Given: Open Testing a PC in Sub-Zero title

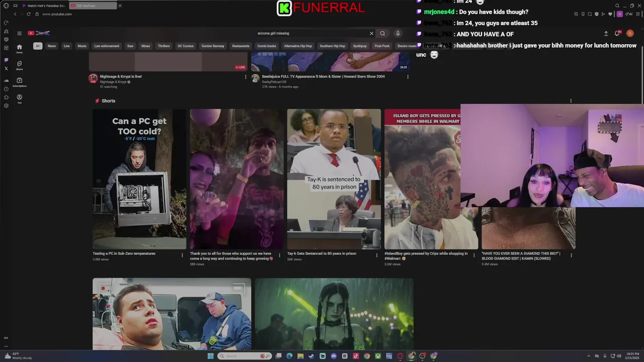Looking at the screenshot, I should [x=124, y=253].
